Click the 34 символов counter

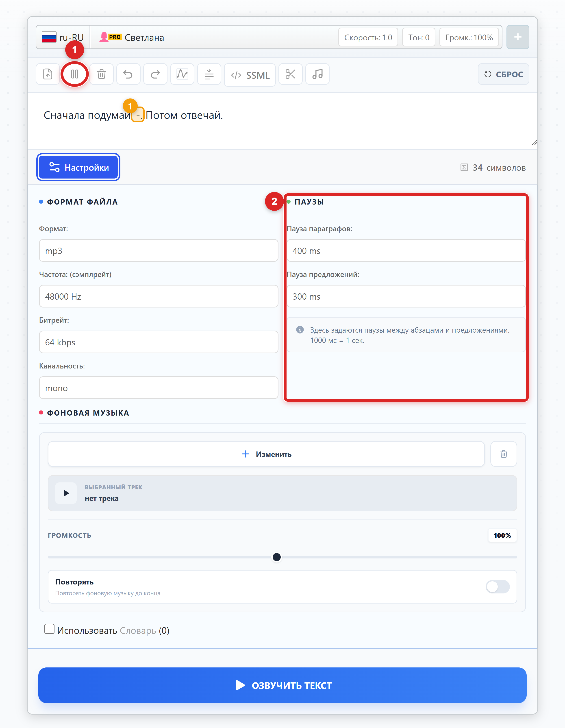pyautogui.click(x=493, y=168)
